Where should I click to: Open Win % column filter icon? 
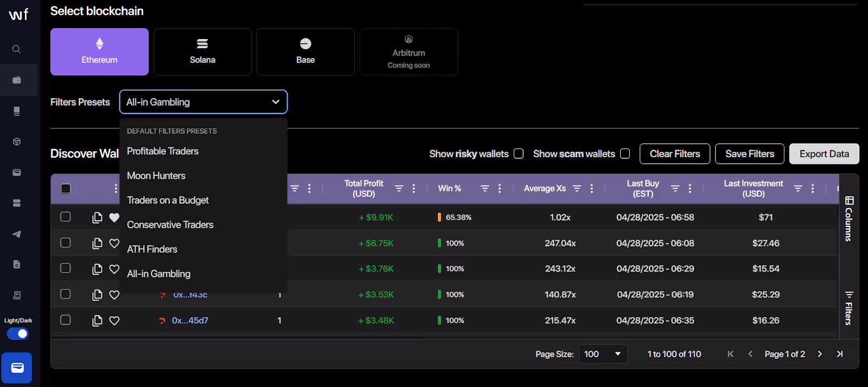click(484, 189)
